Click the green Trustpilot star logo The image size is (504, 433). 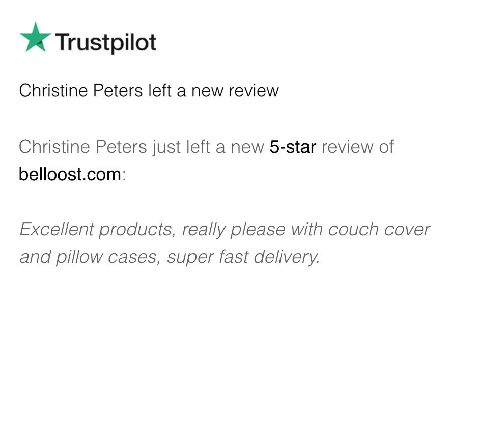click(35, 37)
